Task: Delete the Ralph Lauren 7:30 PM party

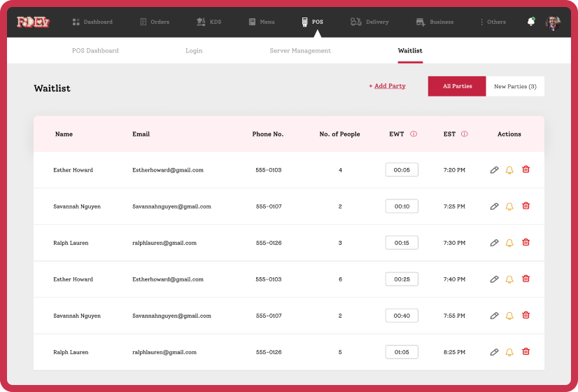Action: point(526,242)
